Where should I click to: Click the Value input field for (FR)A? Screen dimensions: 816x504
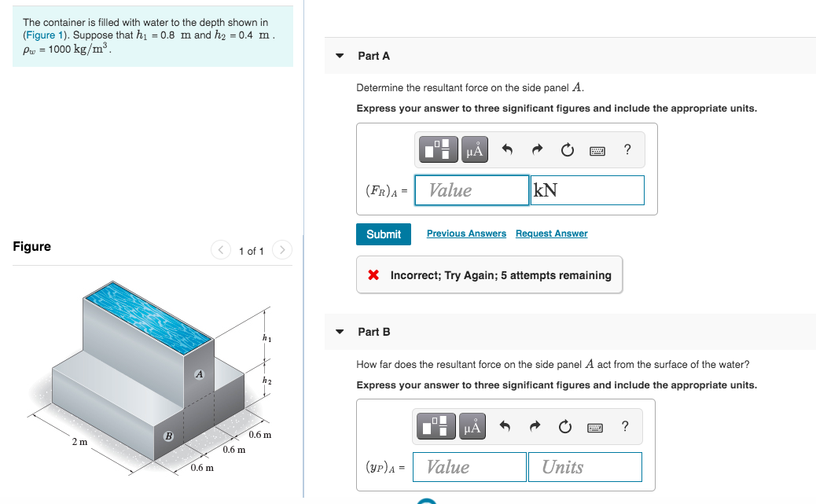472,189
